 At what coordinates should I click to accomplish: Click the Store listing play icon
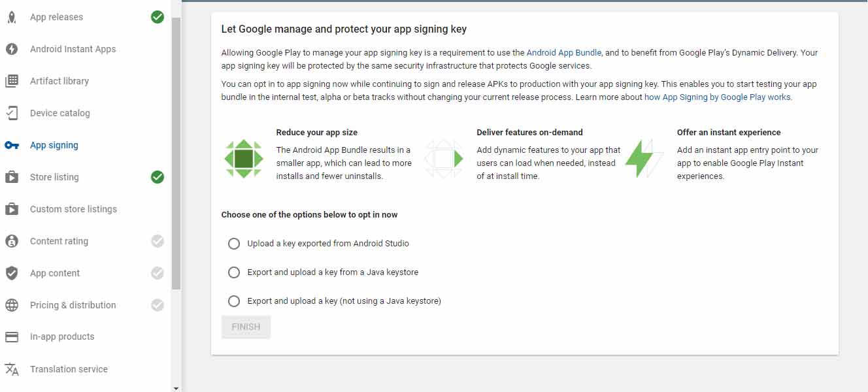12,177
